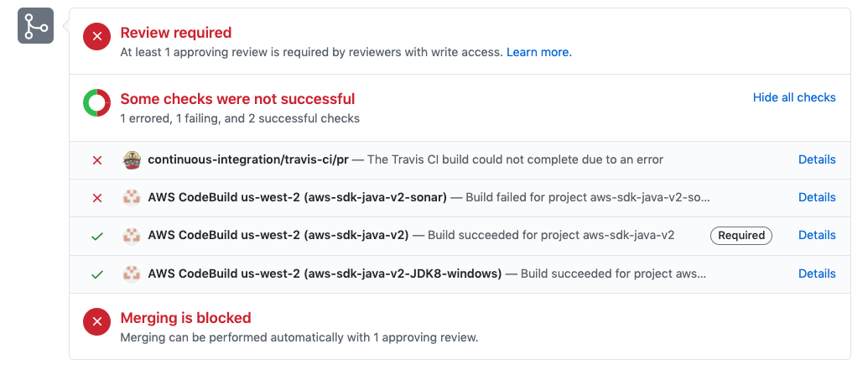Open Details for aws-sdk-java-v2 required check
The width and height of the screenshot is (868, 370).
pyautogui.click(x=817, y=235)
